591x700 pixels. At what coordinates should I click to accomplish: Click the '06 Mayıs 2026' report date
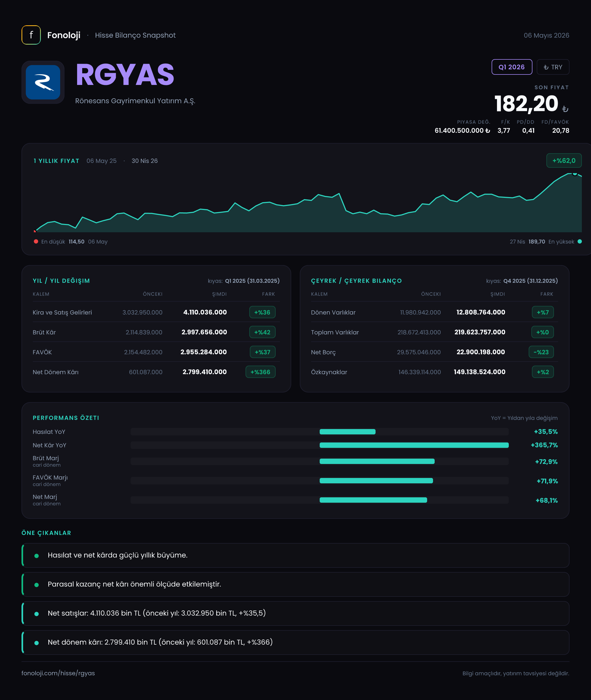(x=546, y=35)
